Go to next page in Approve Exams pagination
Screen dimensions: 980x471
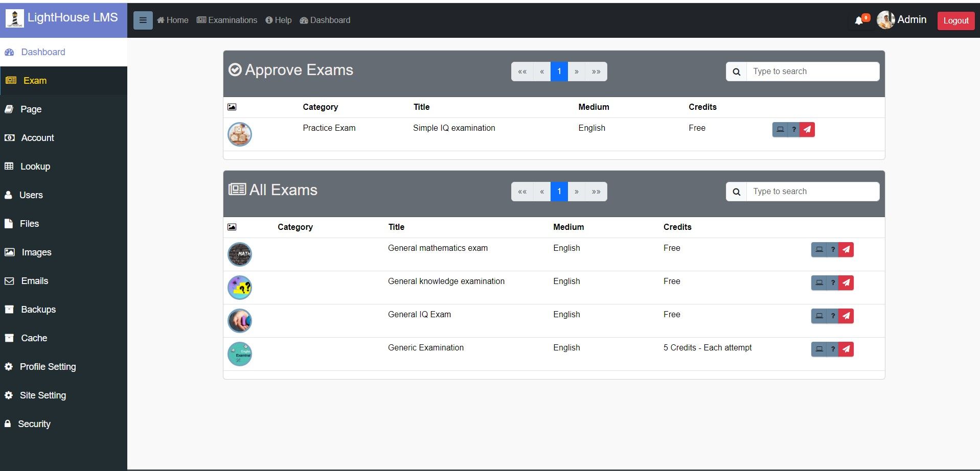(x=577, y=72)
